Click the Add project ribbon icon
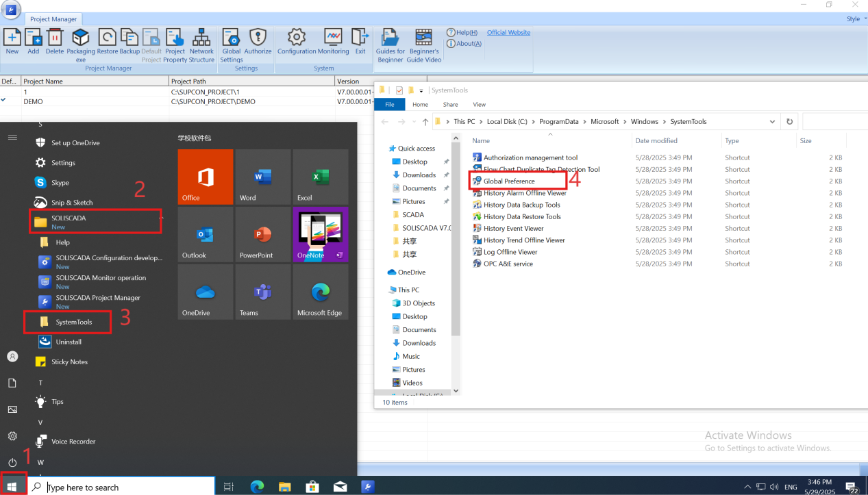Viewport: 868px width, 495px height. (33, 41)
